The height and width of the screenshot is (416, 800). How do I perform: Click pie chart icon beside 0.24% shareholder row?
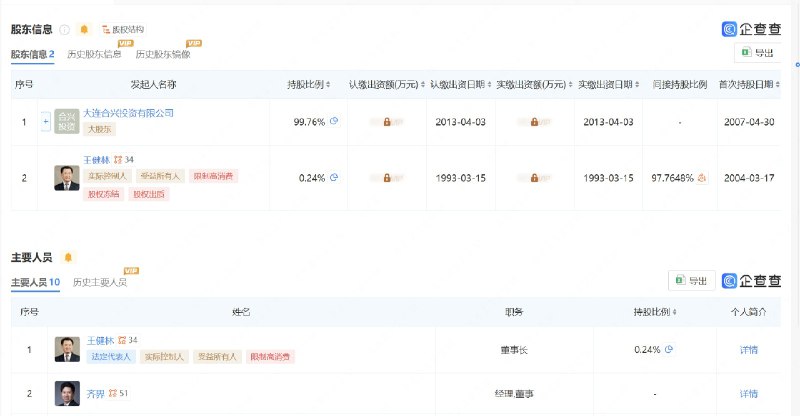click(334, 178)
